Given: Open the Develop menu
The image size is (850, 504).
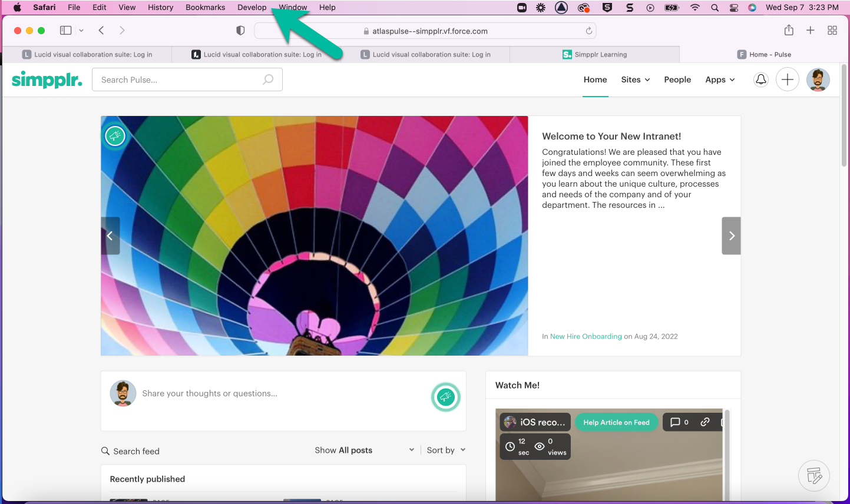Looking at the screenshot, I should pos(252,8).
